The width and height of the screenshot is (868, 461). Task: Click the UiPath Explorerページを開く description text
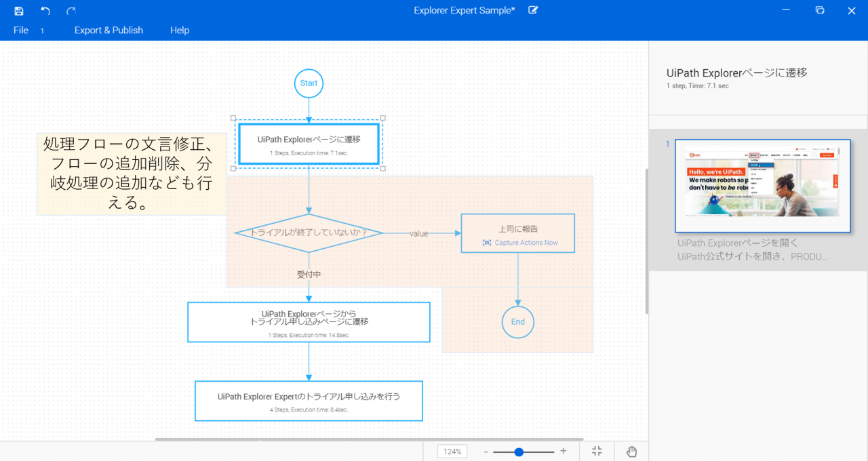click(x=738, y=243)
